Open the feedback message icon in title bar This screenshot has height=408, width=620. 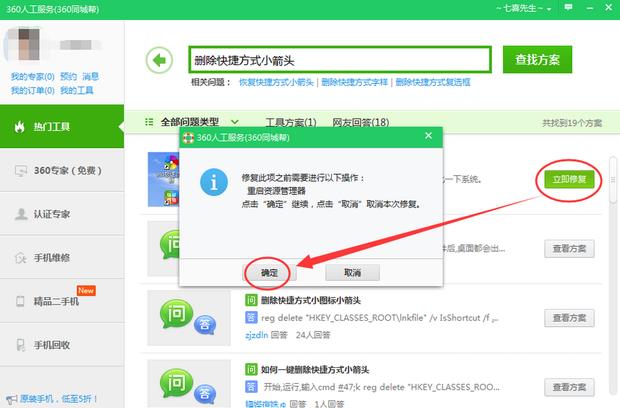coord(568,8)
